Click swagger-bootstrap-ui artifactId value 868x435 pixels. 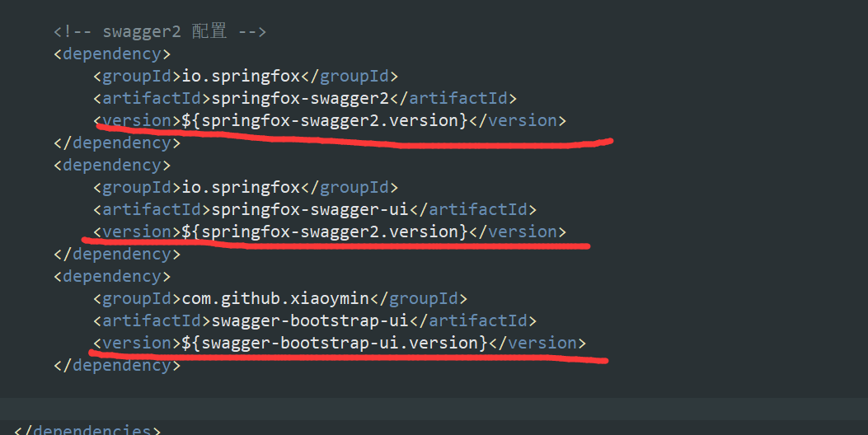310,321
